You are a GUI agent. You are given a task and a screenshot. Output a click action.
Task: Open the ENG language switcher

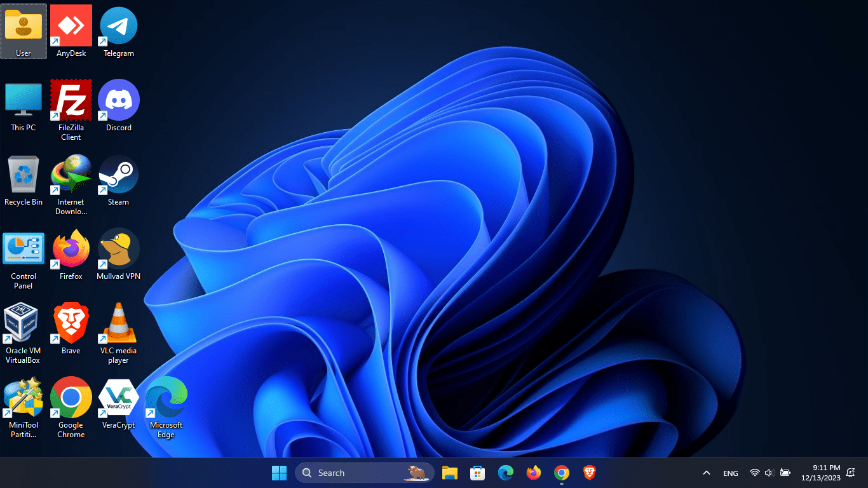coord(730,473)
